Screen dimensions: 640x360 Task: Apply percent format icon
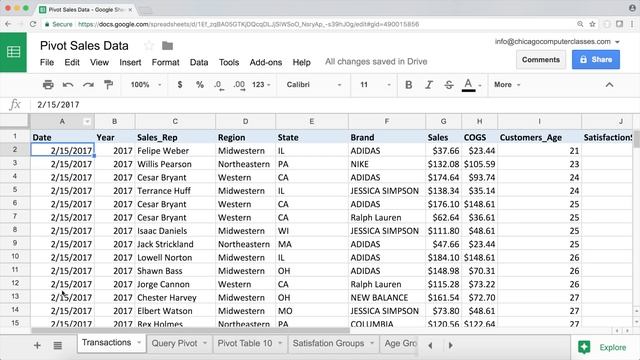click(200, 84)
